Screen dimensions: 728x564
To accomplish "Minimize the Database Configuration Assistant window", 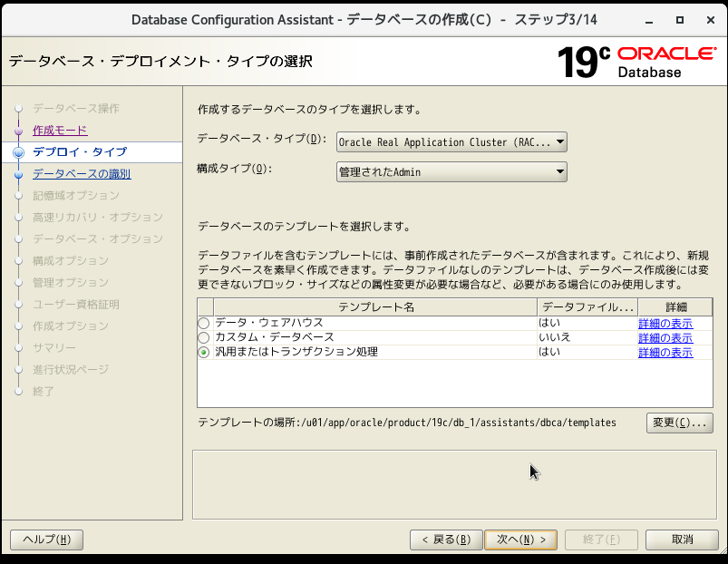I will [x=649, y=21].
